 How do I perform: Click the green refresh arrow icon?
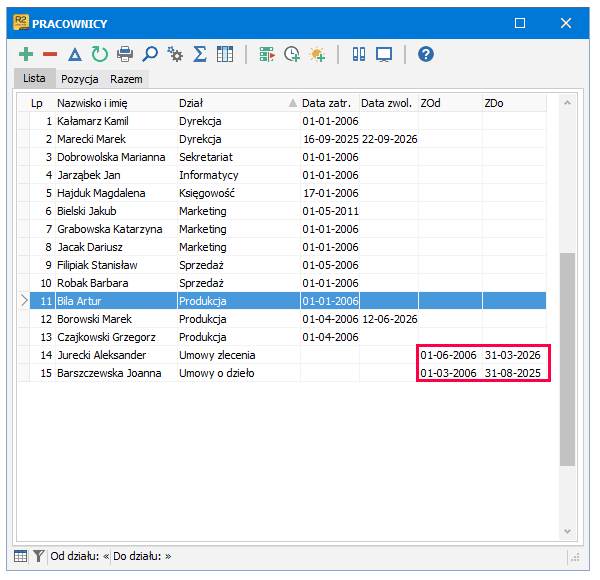(x=100, y=54)
